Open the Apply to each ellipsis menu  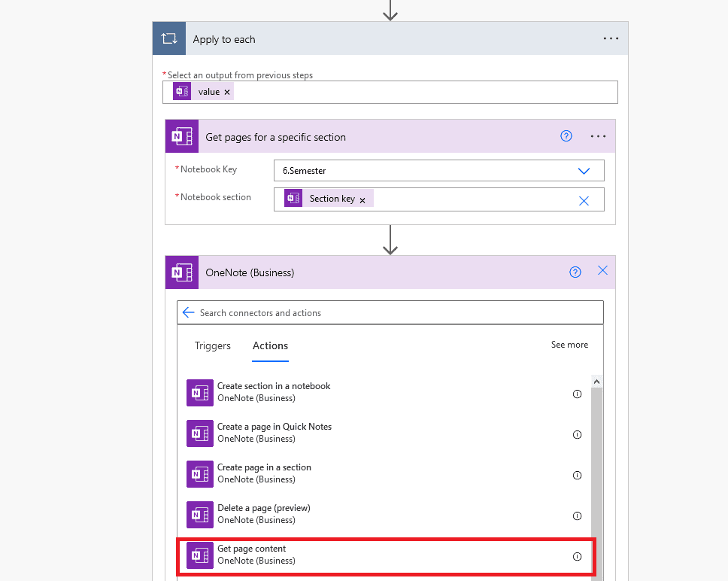coord(611,38)
